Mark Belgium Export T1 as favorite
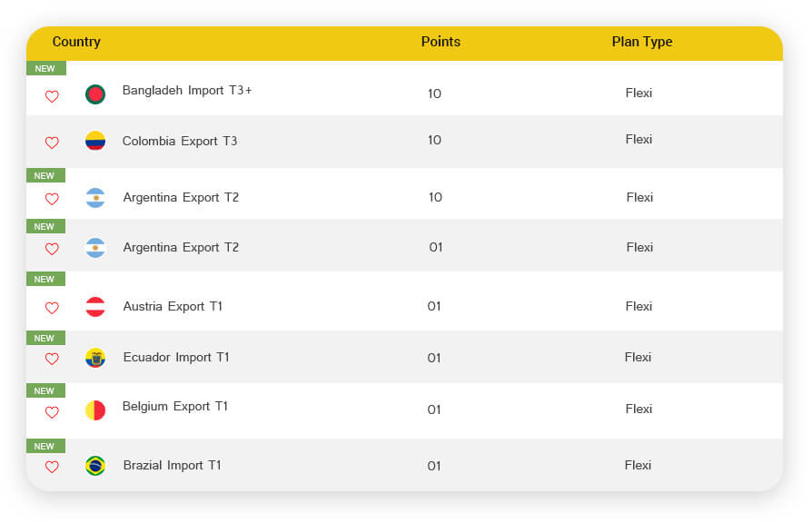812x523 pixels. pos(52,412)
